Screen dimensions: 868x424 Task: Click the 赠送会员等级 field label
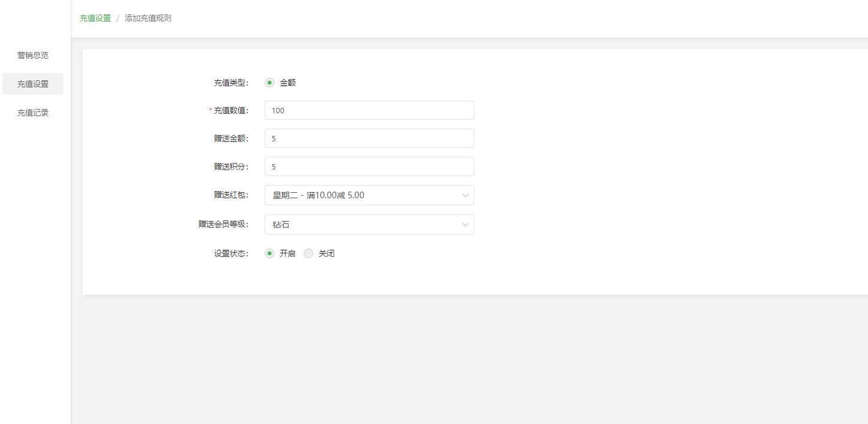223,225
